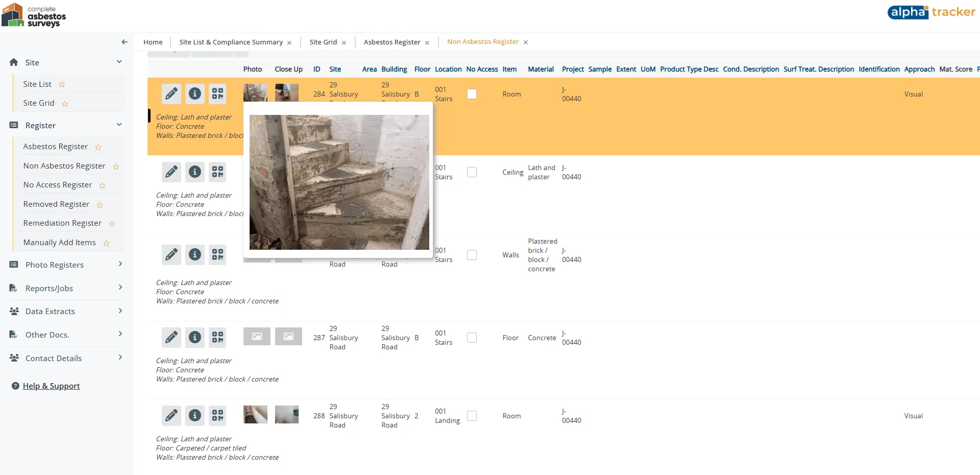
Task: Open Remediation Register from sidebar
Action: [62, 223]
